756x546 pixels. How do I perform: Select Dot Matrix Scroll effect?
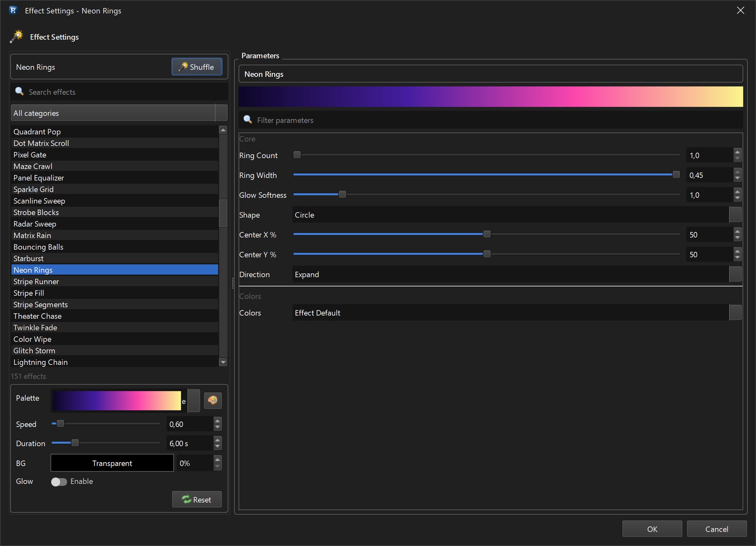pyautogui.click(x=115, y=143)
